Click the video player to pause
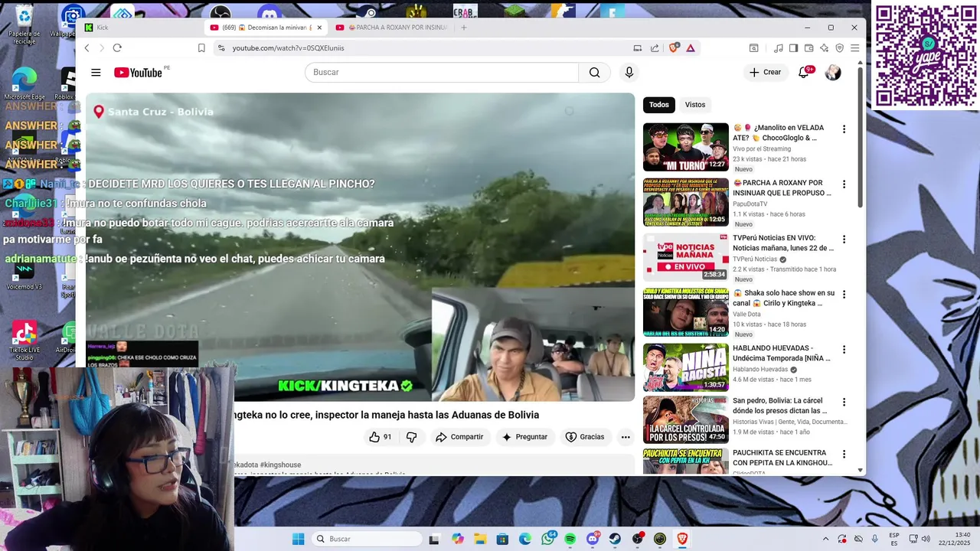980x551 pixels. click(x=360, y=247)
